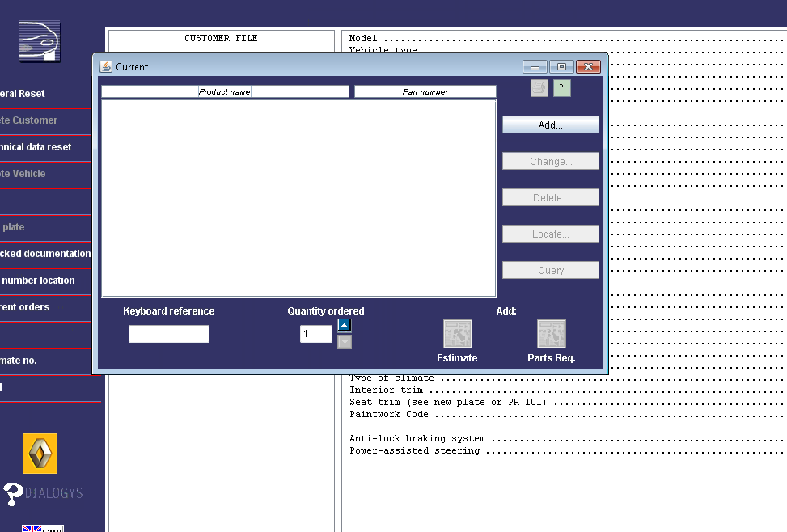Screen dimensions: 787x532
Task: Click the car logo icon in sidebar
Action: click(x=40, y=41)
